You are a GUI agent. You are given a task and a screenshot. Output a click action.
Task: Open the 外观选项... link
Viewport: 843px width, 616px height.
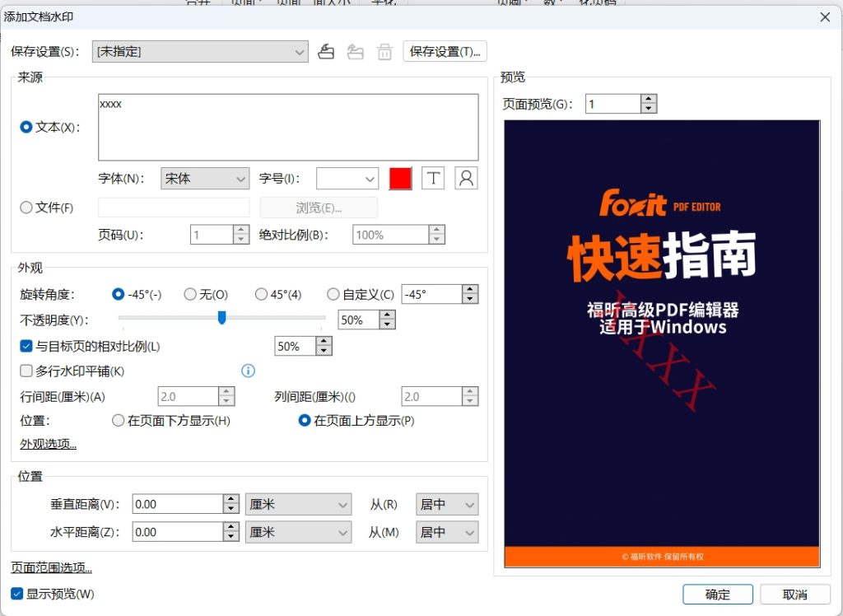pyautogui.click(x=48, y=444)
